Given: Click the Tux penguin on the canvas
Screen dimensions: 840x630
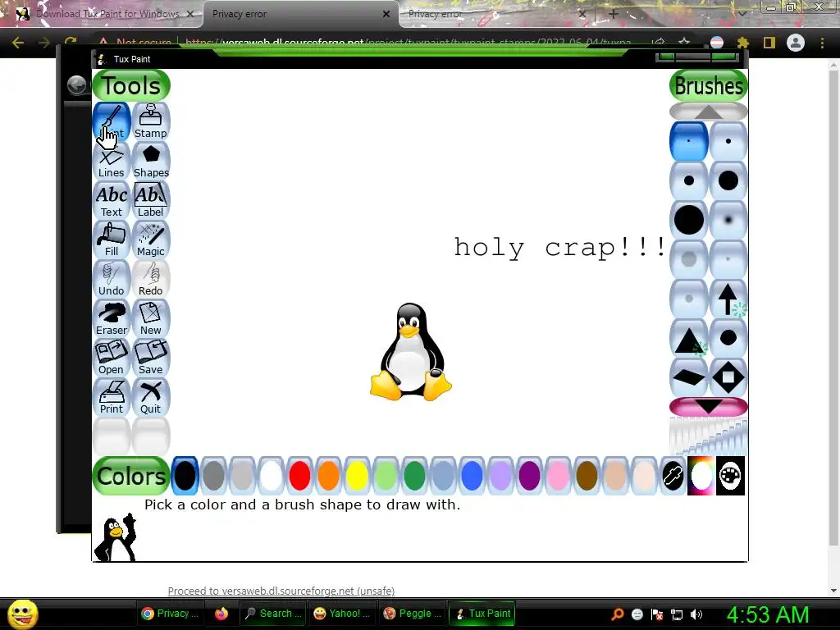Looking at the screenshot, I should 410,352.
